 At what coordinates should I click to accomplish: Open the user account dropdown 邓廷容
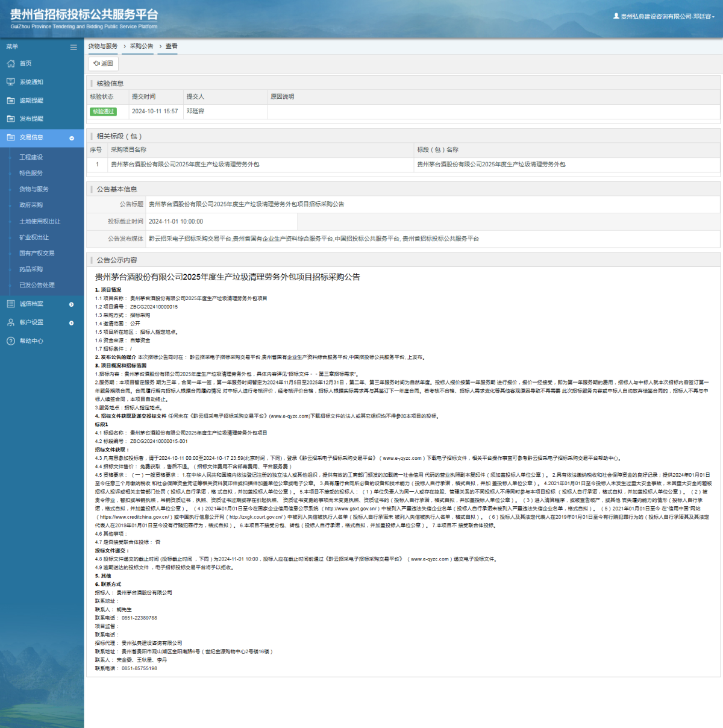point(664,16)
